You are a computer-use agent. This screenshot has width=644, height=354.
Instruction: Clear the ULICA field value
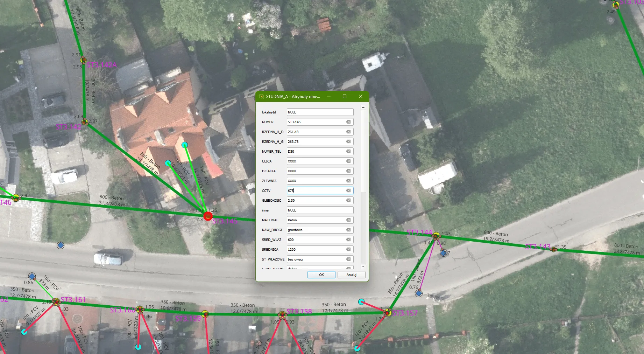click(348, 161)
